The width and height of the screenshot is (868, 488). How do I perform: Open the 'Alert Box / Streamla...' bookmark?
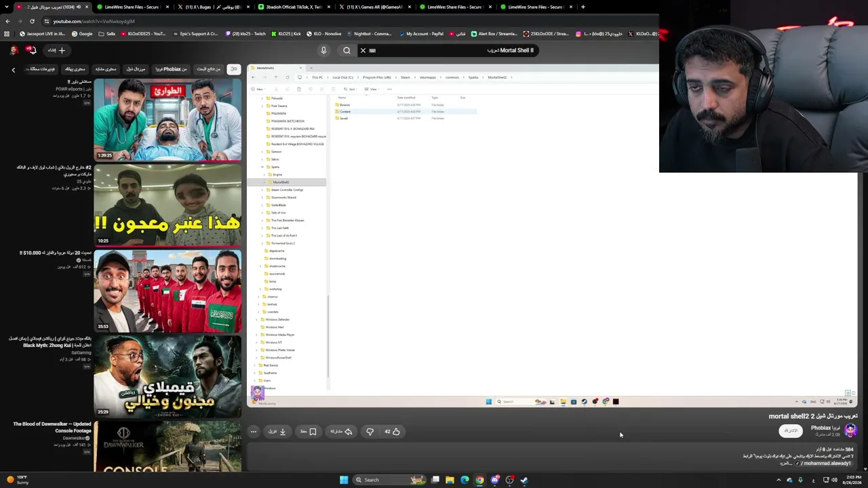coord(494,34)
